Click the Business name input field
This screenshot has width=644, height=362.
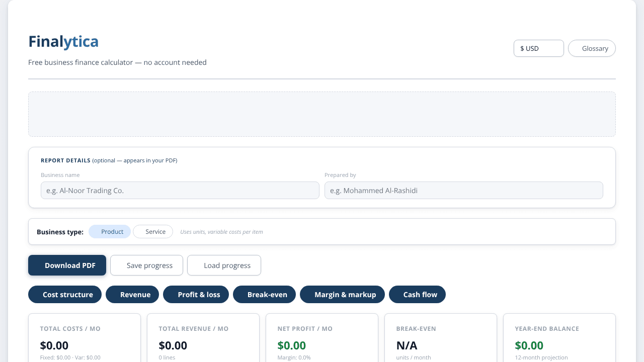click(x=180, y=191)
